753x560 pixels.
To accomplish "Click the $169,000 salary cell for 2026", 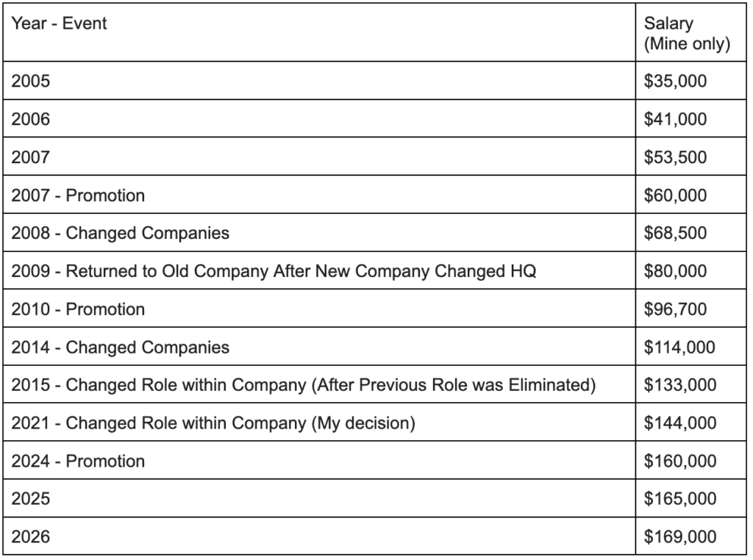I will pyautogui.click(x=691, y=536).
